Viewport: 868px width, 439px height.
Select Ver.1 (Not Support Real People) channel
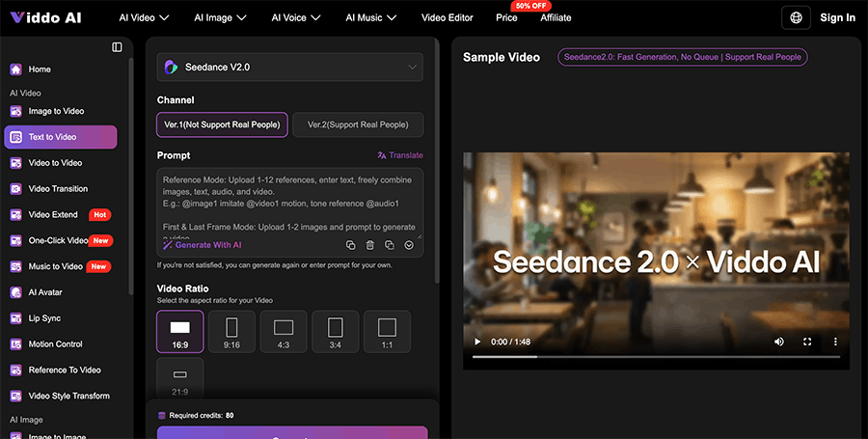[x=222, y=124]
